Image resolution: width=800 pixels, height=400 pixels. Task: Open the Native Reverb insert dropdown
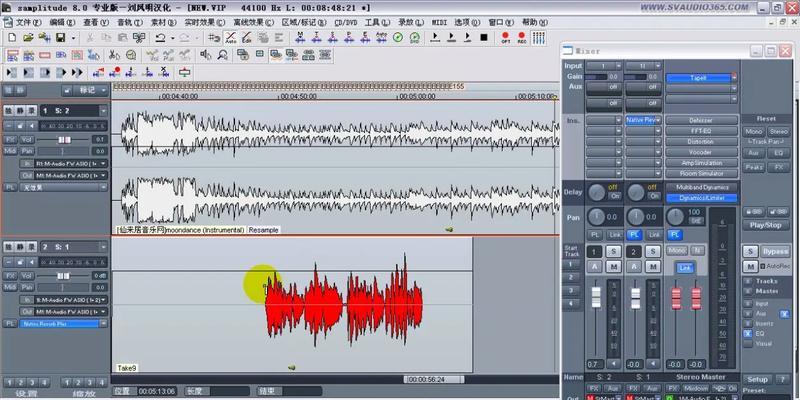658,120
